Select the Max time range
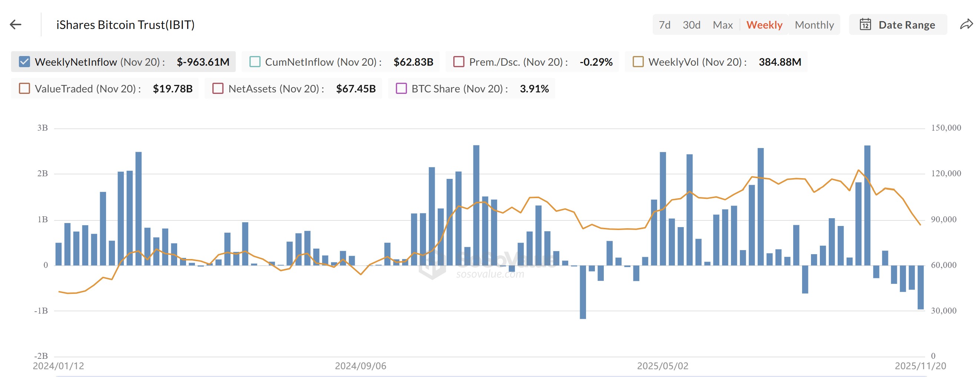The image size is (980, 377). (723, 24)
